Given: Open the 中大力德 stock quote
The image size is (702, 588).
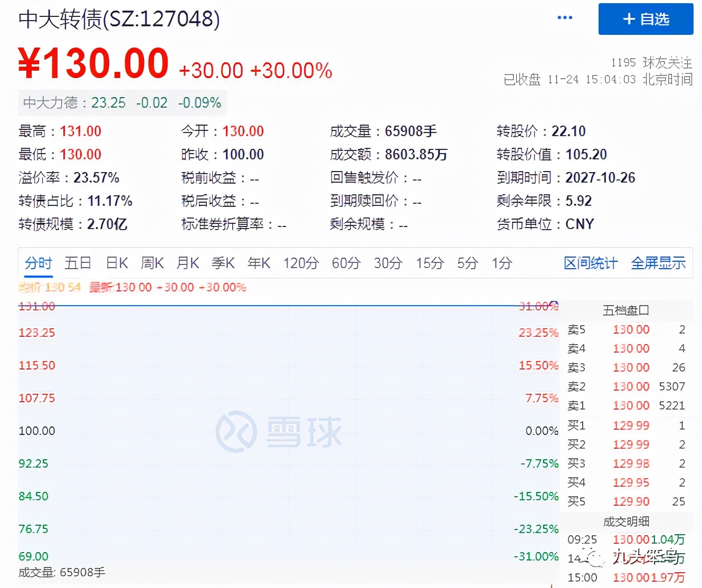Looking at the screenshot, I should pyautogui.click(x=51, y=103).
